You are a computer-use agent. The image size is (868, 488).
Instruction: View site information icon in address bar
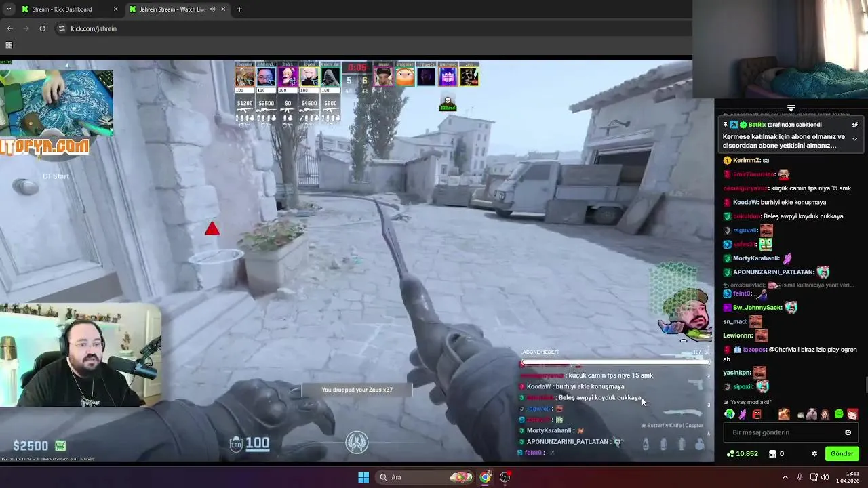[x=62, y=28]
